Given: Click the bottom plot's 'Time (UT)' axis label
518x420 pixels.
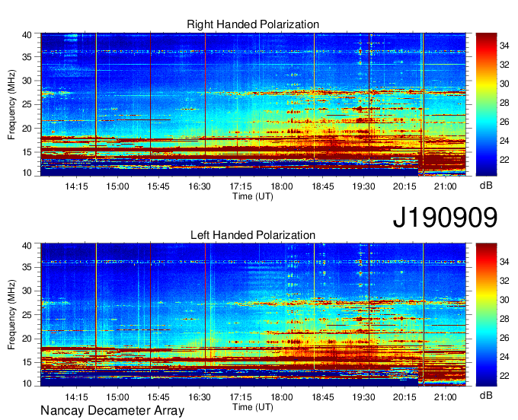Looking at the screenshot, I should 253,407.
